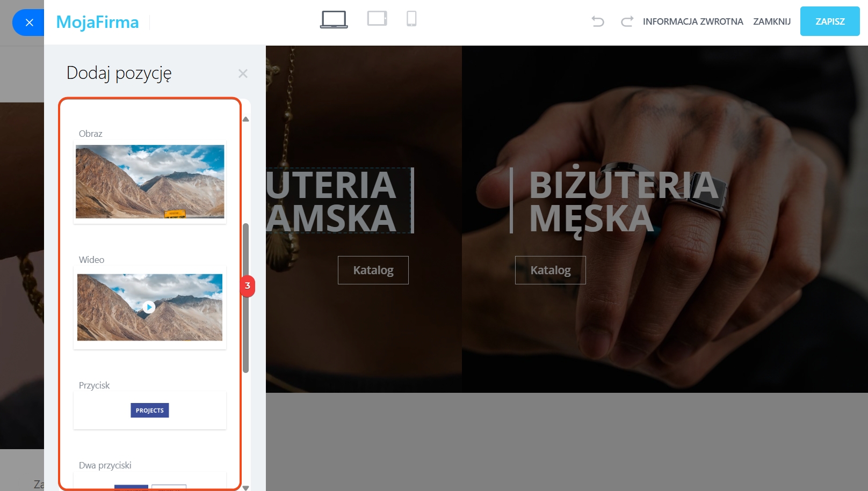This screenshot has width=868, height=491.
Task: Click the scrollbar down arrow in panel
Action: pos(246,488)
